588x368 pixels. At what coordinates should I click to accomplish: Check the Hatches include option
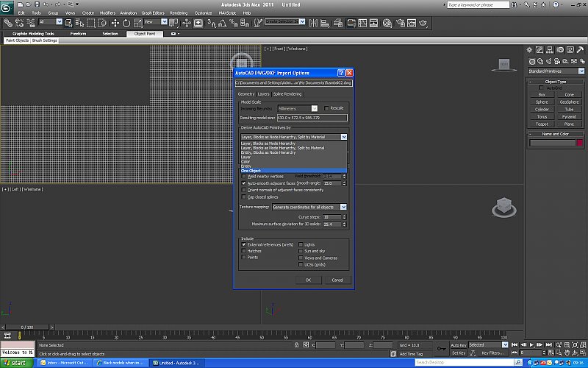click(244, 251)
